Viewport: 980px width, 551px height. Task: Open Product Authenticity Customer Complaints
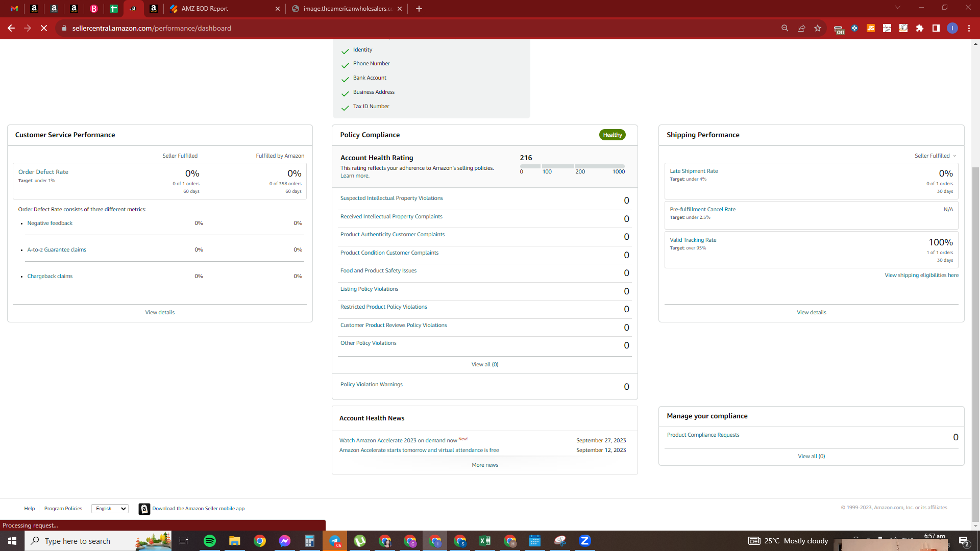coord(393,234)
